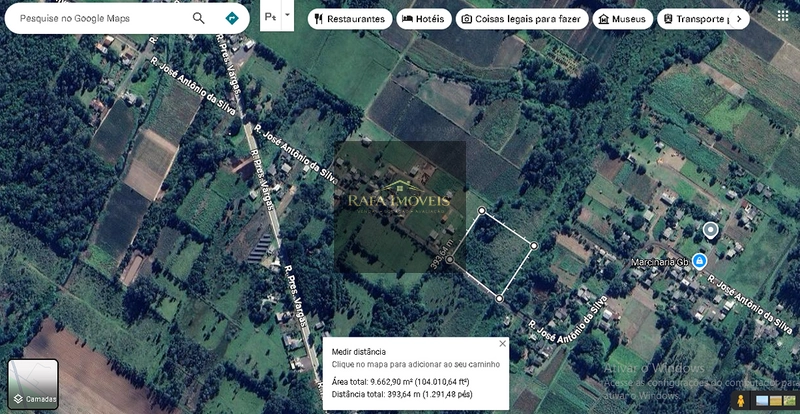
Task: Click the yellow Pegman Street View icon
Action: click(x=740, y=401)
